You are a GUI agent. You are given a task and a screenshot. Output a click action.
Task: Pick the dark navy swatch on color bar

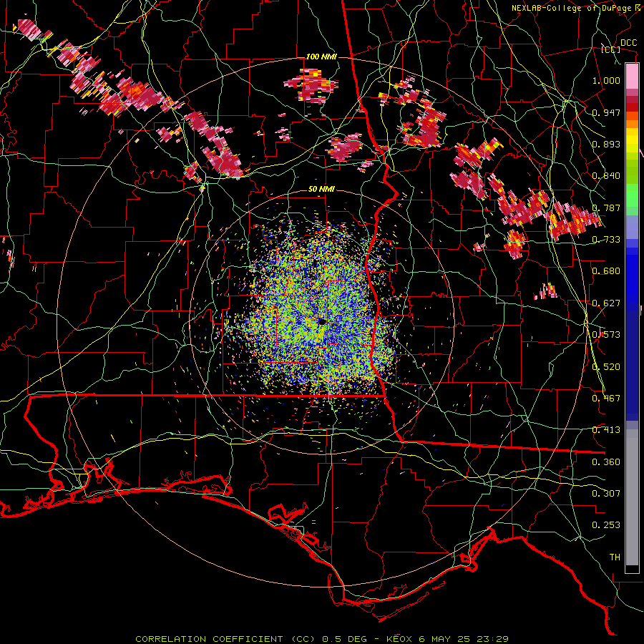coord(632,366)
